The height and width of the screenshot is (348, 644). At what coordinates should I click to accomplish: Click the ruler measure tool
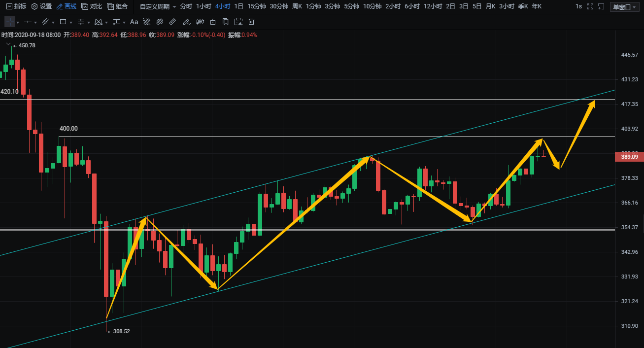172,22
